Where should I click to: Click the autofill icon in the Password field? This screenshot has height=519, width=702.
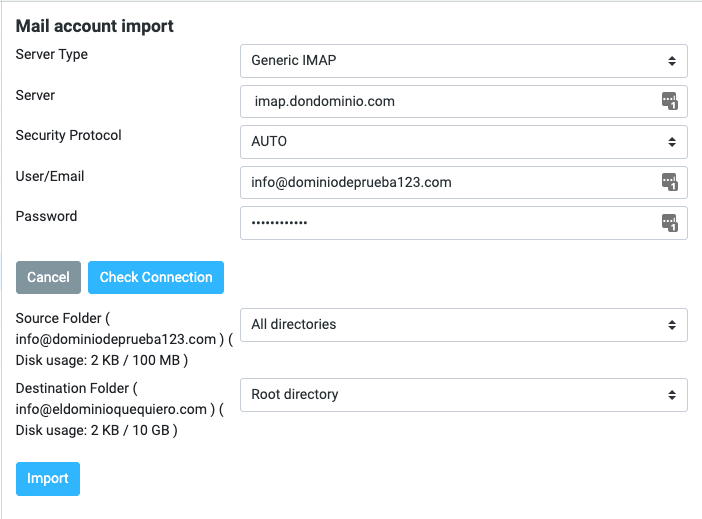coord(670,223)
